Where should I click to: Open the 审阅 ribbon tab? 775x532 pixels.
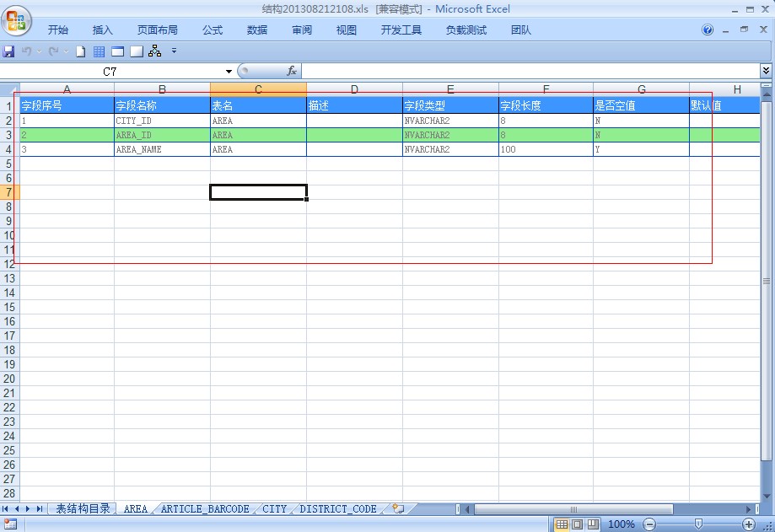coord(302,30)
